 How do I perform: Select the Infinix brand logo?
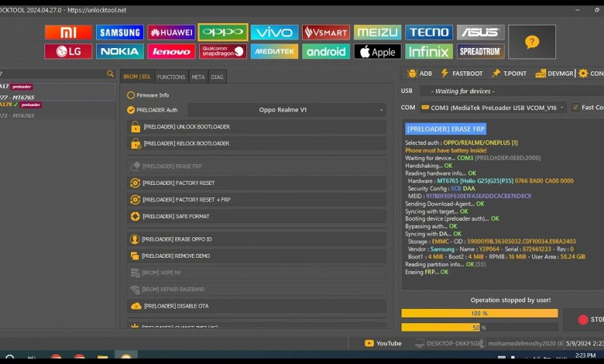[x=429, y=51]
